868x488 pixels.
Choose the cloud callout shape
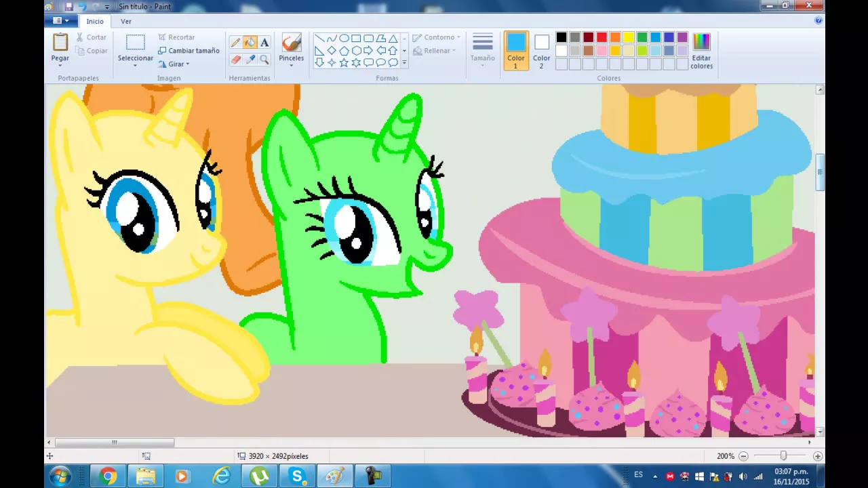point(393,62)
